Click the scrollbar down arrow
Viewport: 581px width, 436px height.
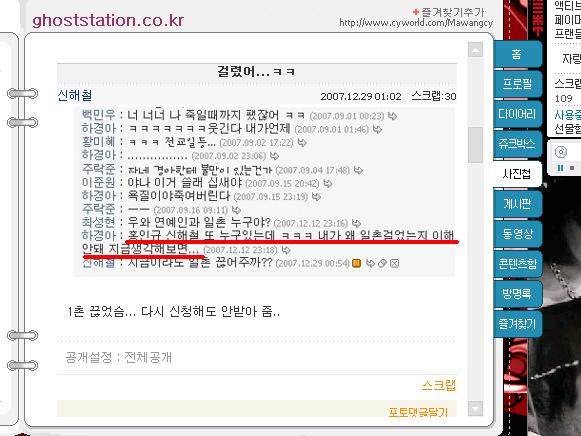(x=475, y=409)
